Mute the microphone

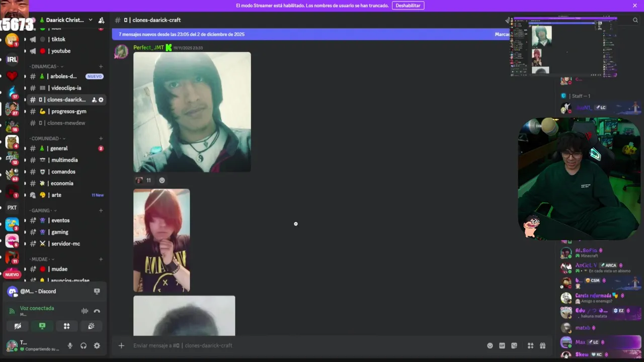(70, 346)
